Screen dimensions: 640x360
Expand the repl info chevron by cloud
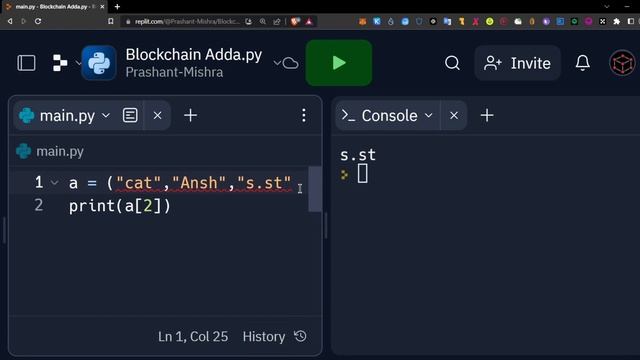pos(277,63)
